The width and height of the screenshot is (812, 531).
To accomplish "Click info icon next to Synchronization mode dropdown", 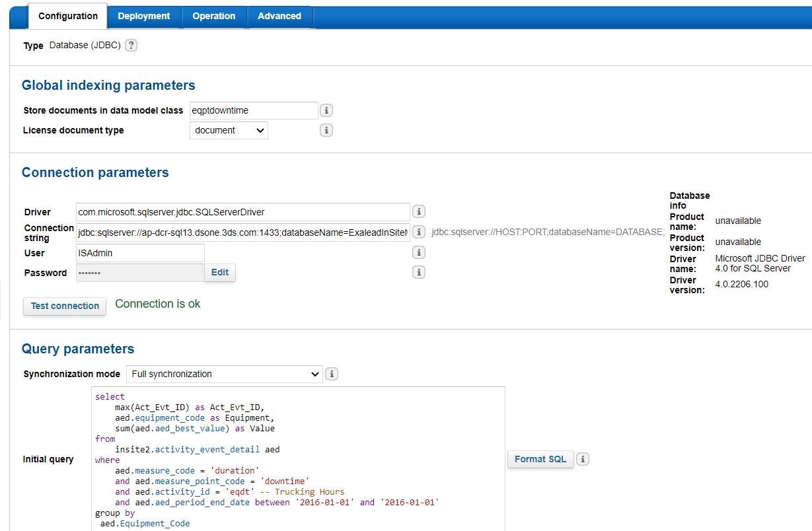I will [332, 374].
